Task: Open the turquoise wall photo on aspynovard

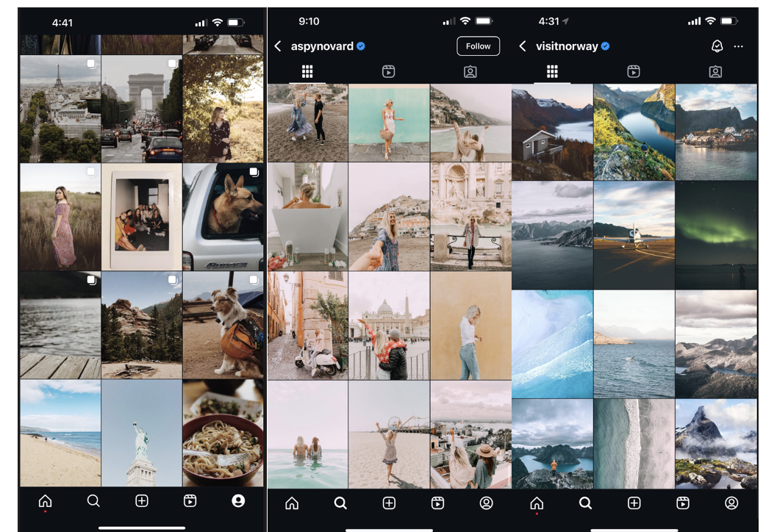Action: click(x=389, y=123)
